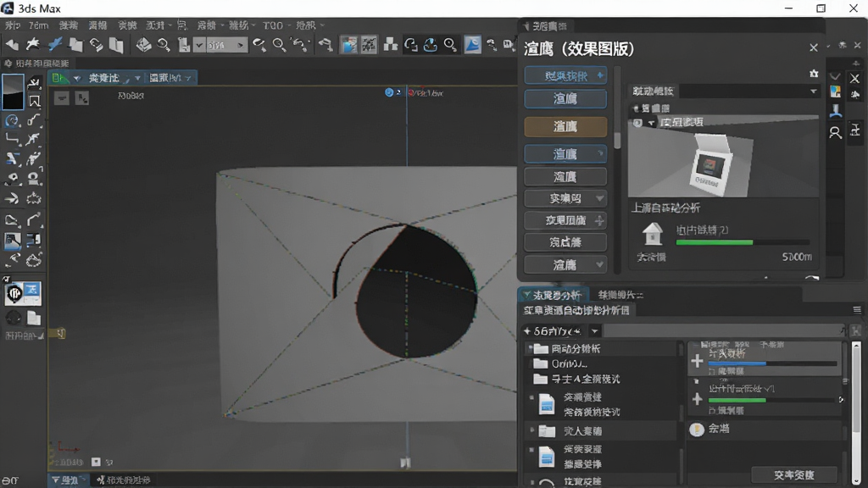Click the house icon in render dialog

(653, 233)
